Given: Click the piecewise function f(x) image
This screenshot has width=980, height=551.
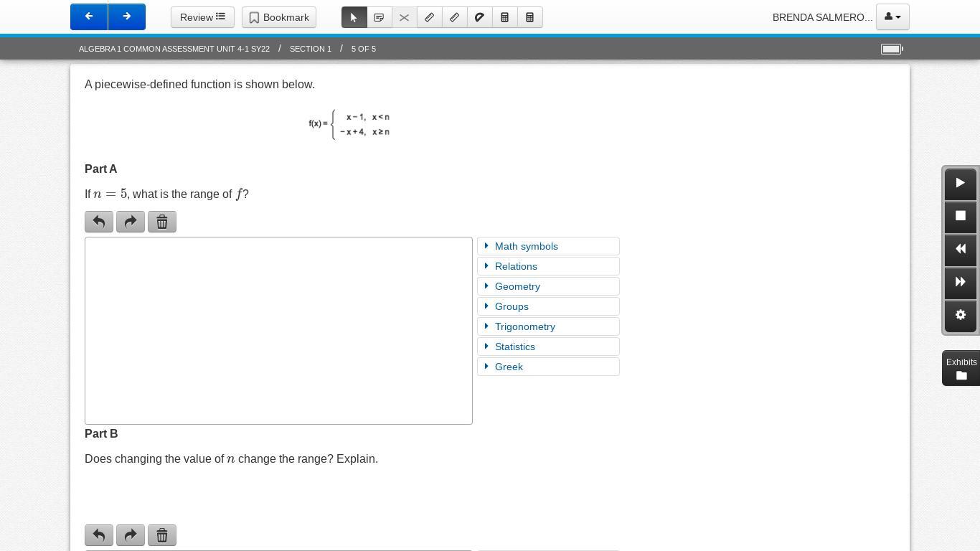Looking at the screenshot, I should (x=349, y=124).
